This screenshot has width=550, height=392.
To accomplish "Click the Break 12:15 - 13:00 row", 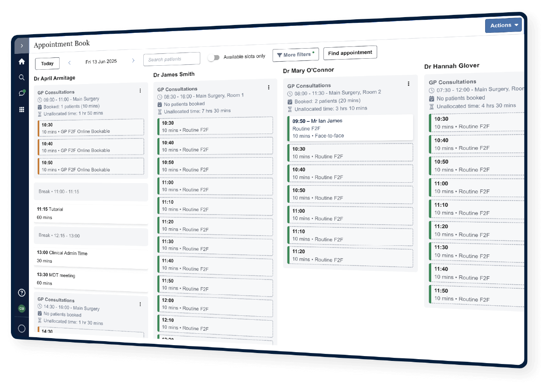I will coord(91,236).
